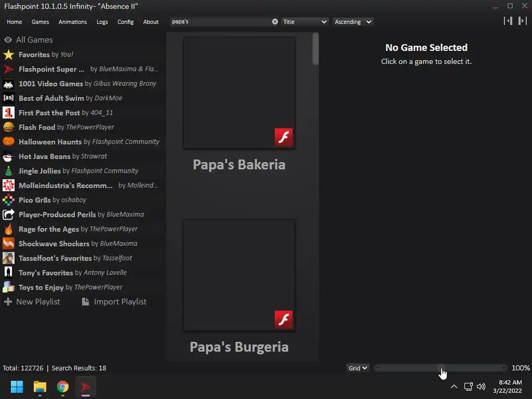Select the Papa's Burgeria thumbnail
This screenshot has width=532, height=399.
tap(239, 275)
